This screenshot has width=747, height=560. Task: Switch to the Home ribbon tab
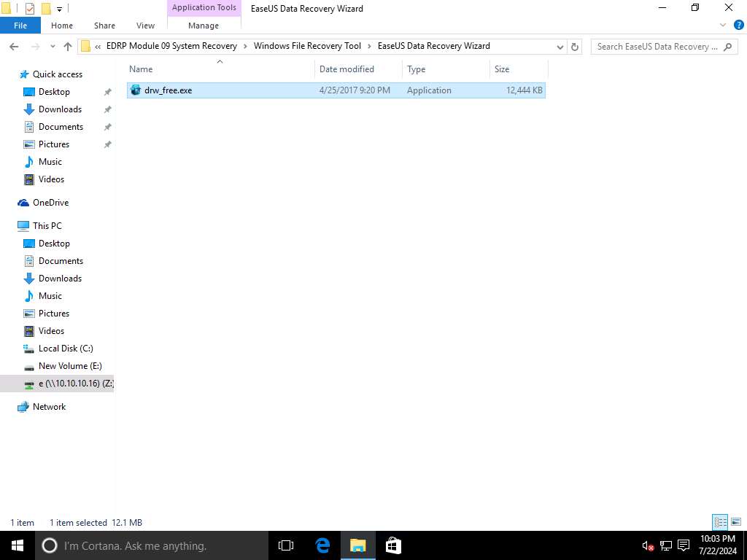[62, 26]
